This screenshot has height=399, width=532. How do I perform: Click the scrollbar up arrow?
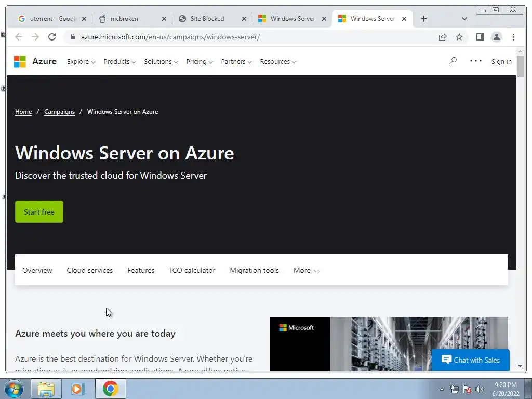click(520, 51)
